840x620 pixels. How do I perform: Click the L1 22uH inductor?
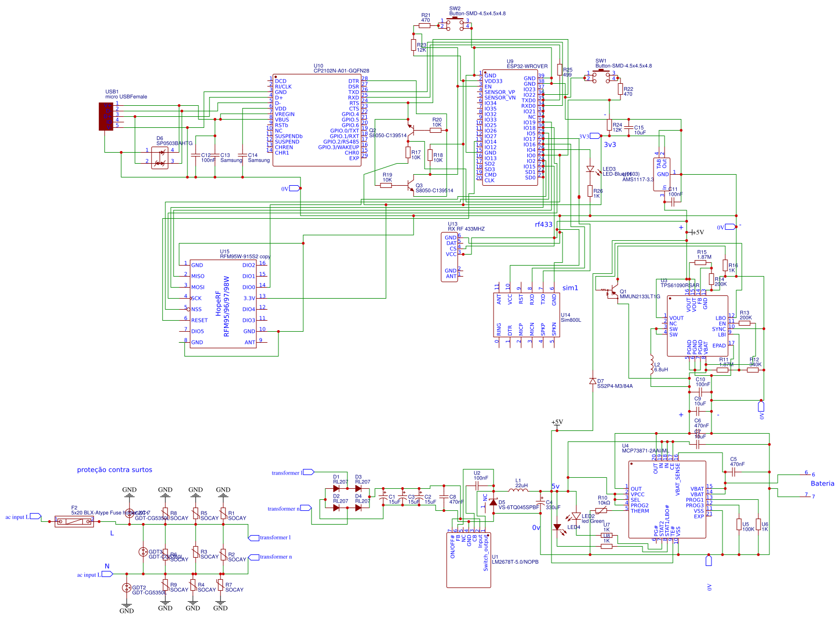pos(518,490)
